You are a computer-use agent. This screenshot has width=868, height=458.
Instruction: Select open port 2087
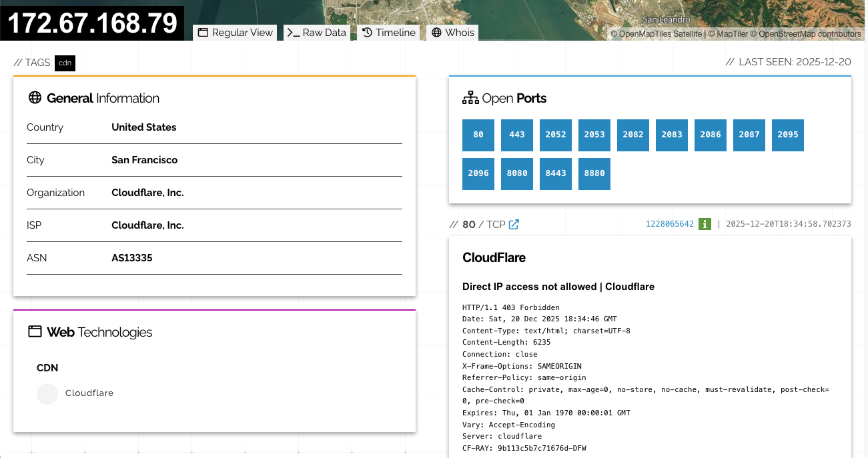pyautogui.click(x=749, y=135)
